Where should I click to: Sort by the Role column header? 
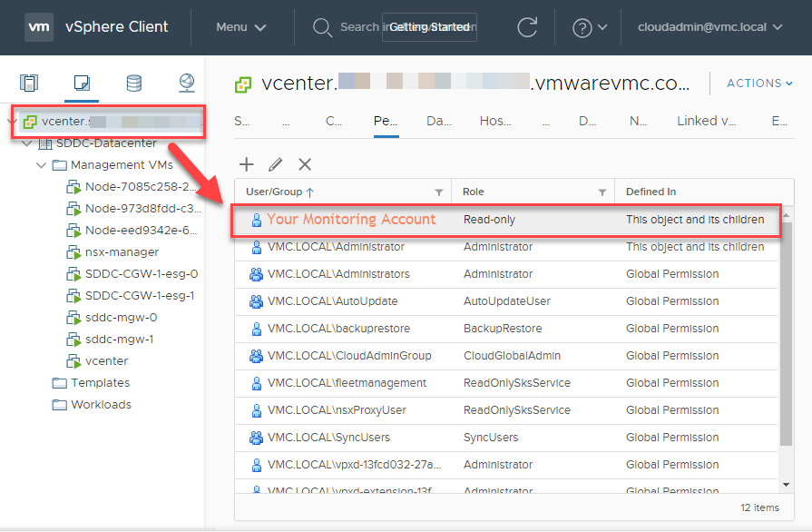pyautogui.click(x=474, y=192)
